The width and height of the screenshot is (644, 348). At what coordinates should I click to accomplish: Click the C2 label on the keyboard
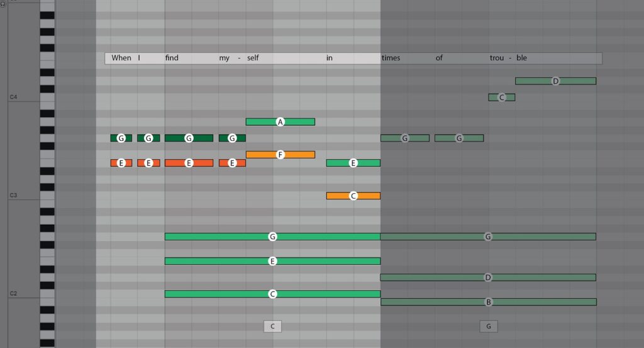click(x=14, y=293)
